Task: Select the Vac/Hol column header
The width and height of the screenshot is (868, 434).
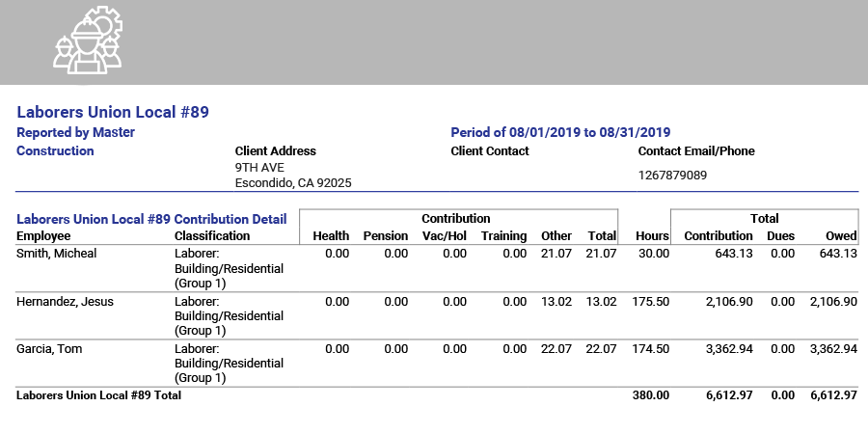Action: click(444, 235)
